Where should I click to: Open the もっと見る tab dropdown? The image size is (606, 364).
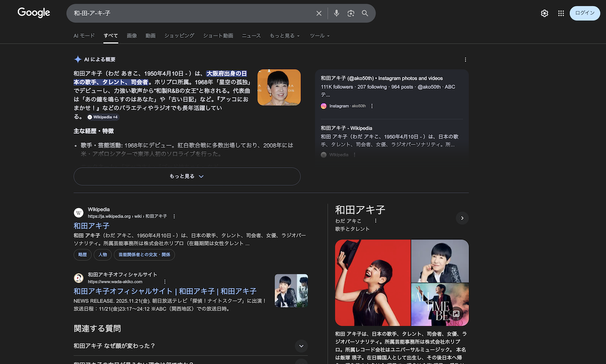click(284, 36)
